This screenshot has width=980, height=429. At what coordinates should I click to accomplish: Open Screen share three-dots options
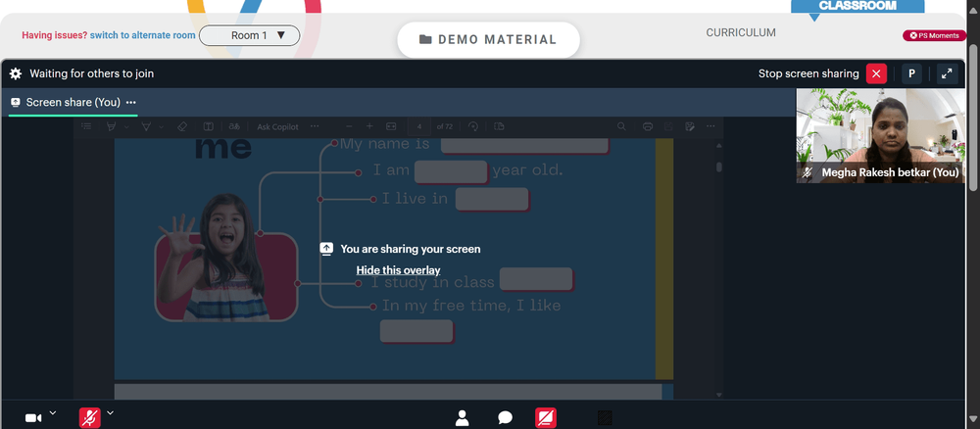point(130,103)
